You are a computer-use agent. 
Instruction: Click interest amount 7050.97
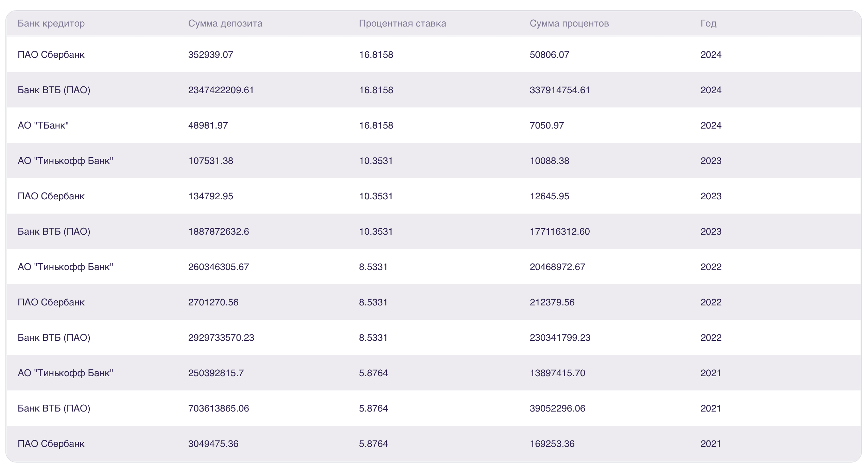pos(546,126)
